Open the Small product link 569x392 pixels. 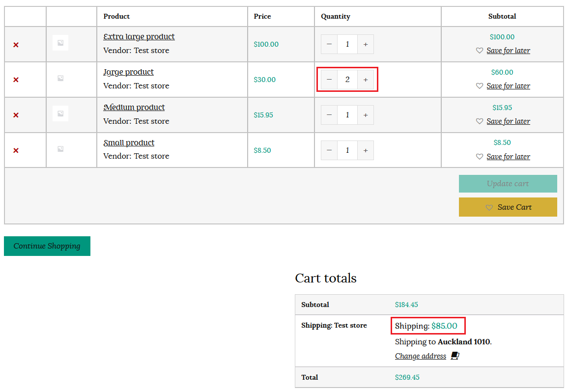pyautogui.click(x=129, y=143)
